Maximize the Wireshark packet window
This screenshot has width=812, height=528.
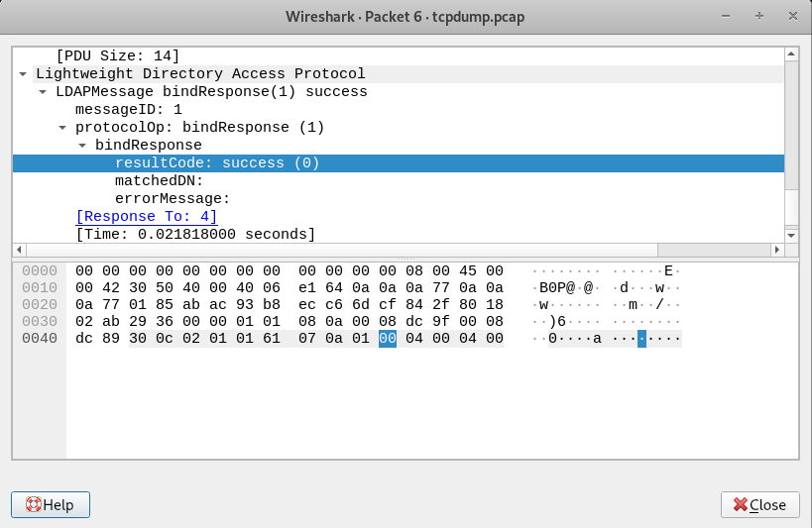(x=759, y=16)
